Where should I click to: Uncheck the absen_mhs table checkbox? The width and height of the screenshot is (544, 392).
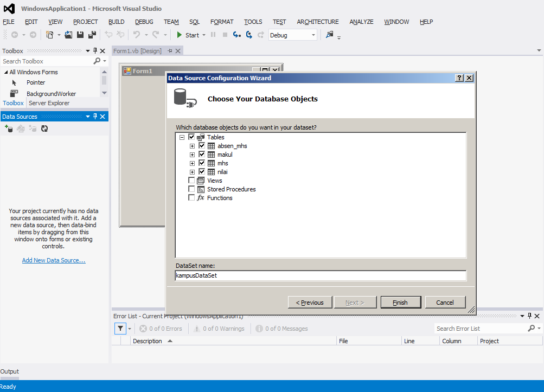tap(202, 146)
